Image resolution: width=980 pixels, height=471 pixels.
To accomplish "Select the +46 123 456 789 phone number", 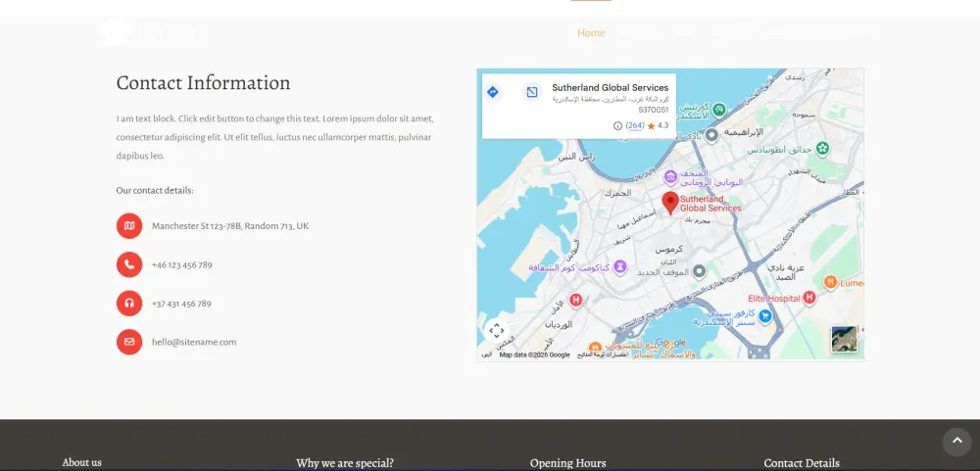I will pos(182,264).
